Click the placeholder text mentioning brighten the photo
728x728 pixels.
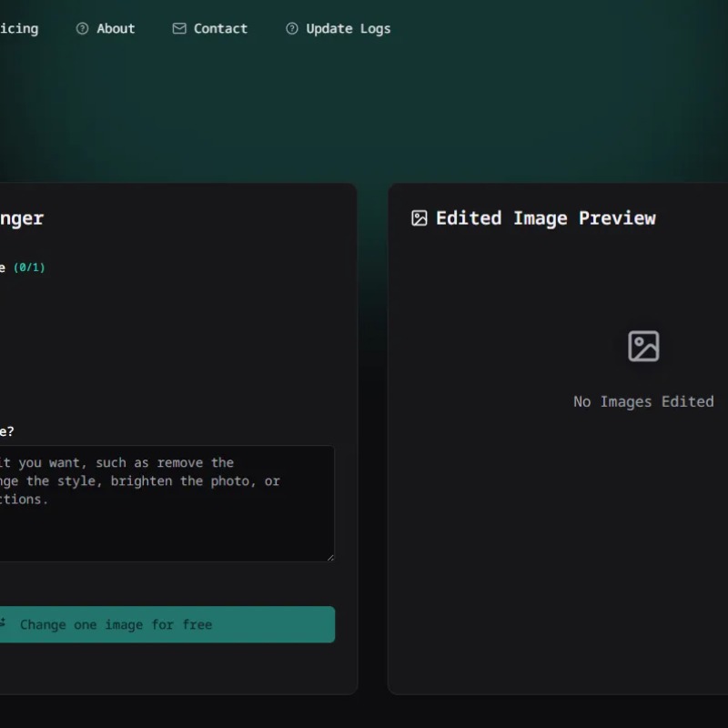pos(140,481)
